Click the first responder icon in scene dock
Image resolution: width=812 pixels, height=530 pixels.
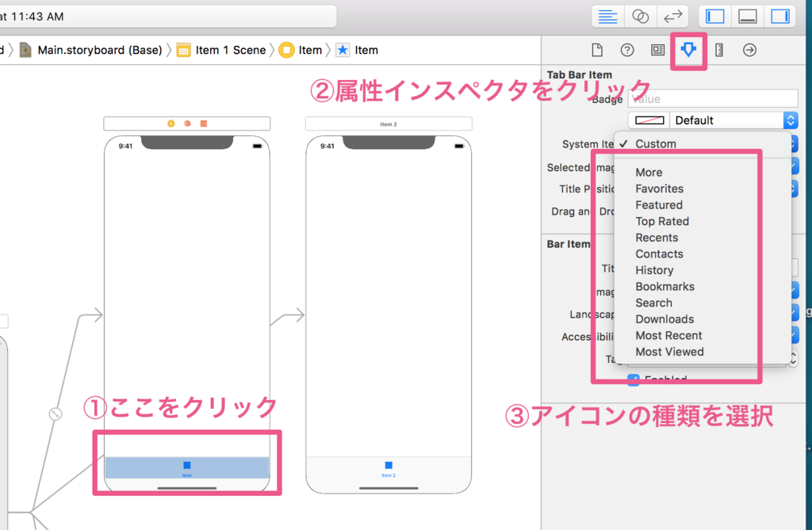coord(187,124)
